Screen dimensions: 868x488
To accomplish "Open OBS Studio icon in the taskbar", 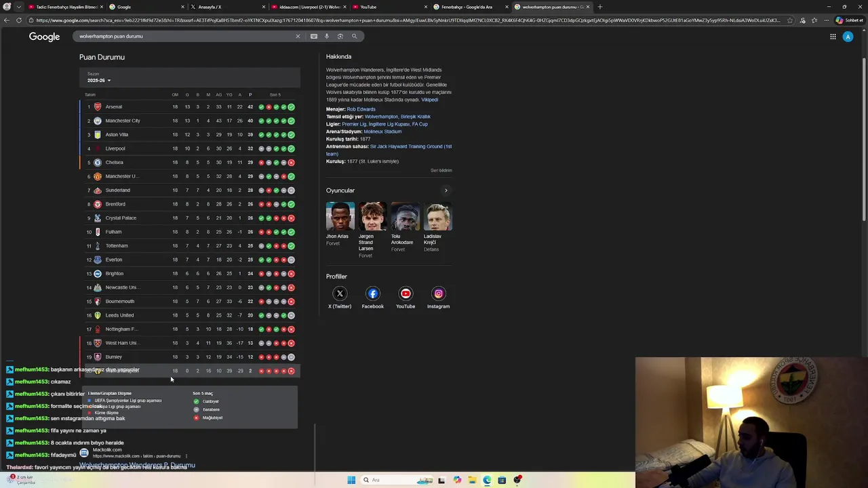I will pyautogui.click(x=517, y=480).
